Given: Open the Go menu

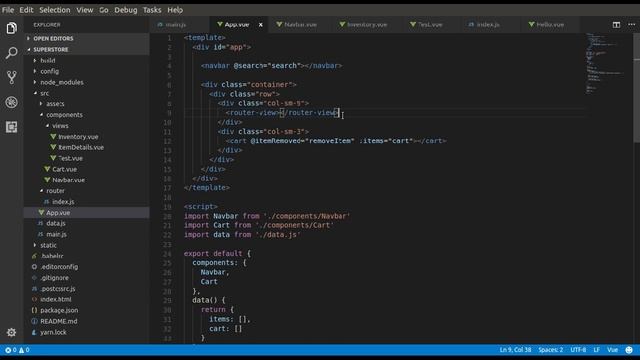Looking at the screenshot, I should (x=104, y=10).
